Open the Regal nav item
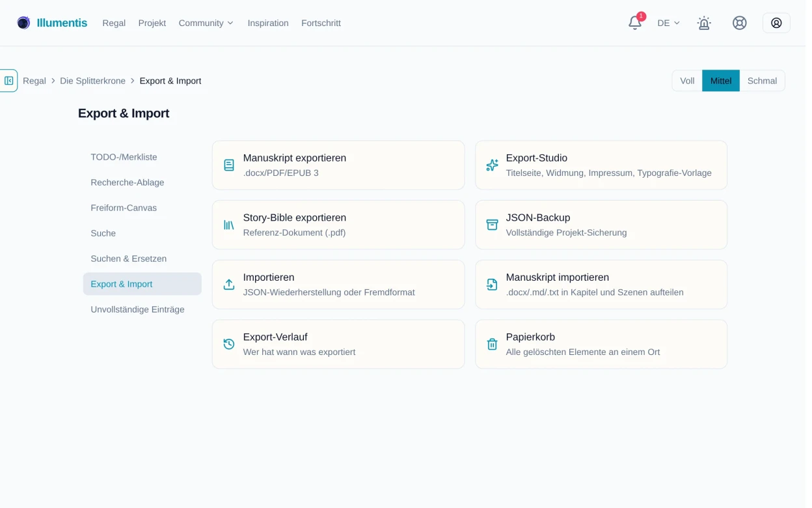 tap(114, 23)
